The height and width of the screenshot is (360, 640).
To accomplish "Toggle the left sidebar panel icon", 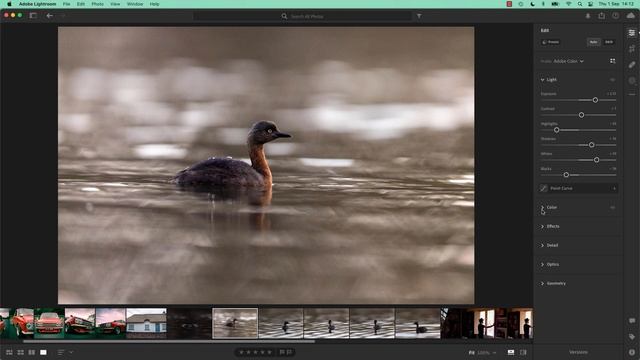I will coord(33,16).
